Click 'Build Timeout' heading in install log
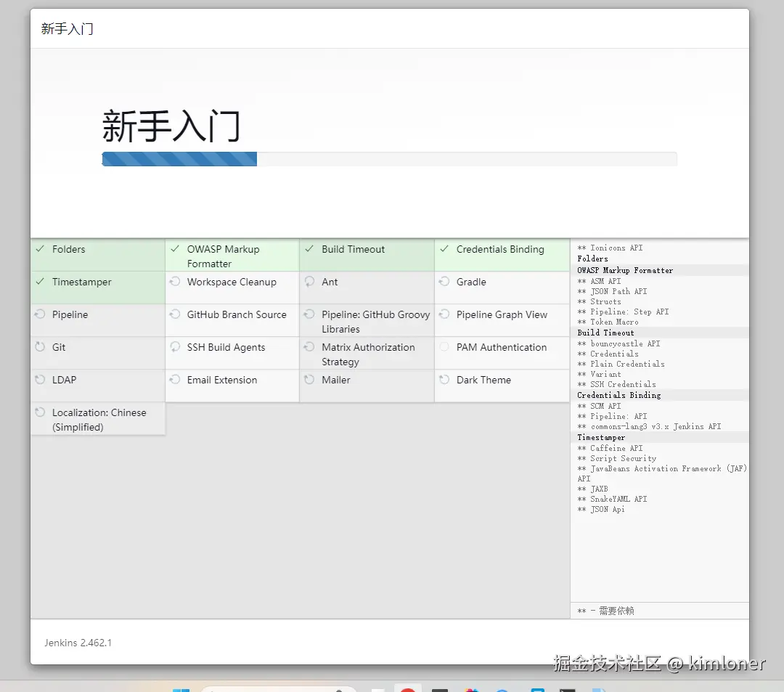Viewport: 784px width, 692px height. pos(605,333)
